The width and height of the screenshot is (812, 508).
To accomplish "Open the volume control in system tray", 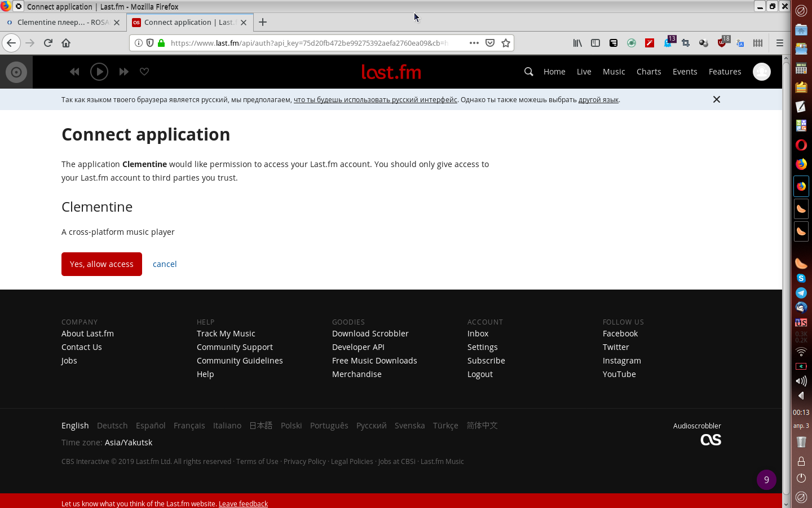I will coord(801,381).
